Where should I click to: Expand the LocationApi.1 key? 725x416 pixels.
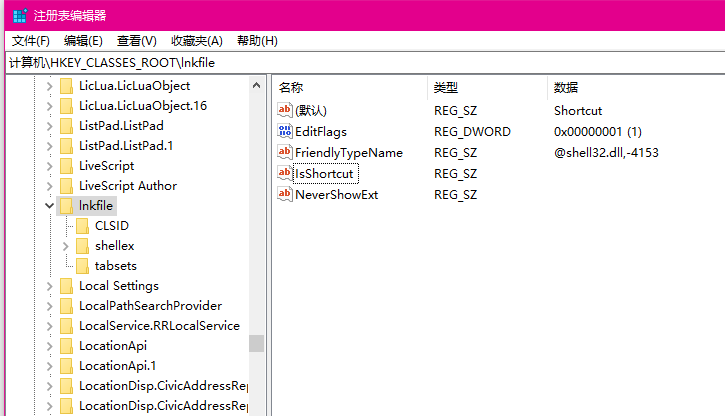pyautogui.click(x=49, y=366)
